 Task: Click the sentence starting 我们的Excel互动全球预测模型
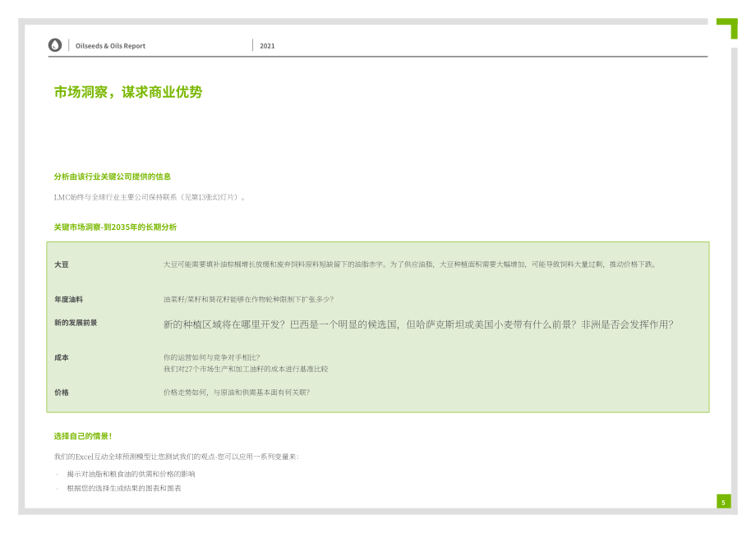pyautogui.click(x=177, y=457)
